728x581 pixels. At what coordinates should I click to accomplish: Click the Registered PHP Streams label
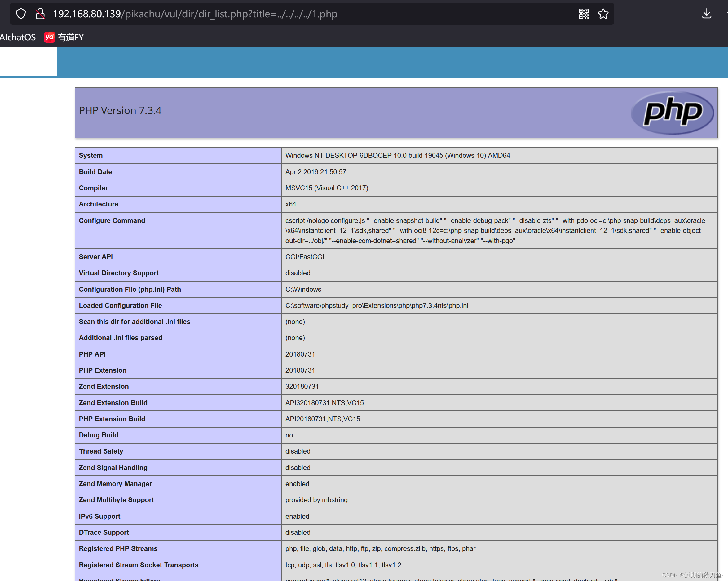point(118,548)
